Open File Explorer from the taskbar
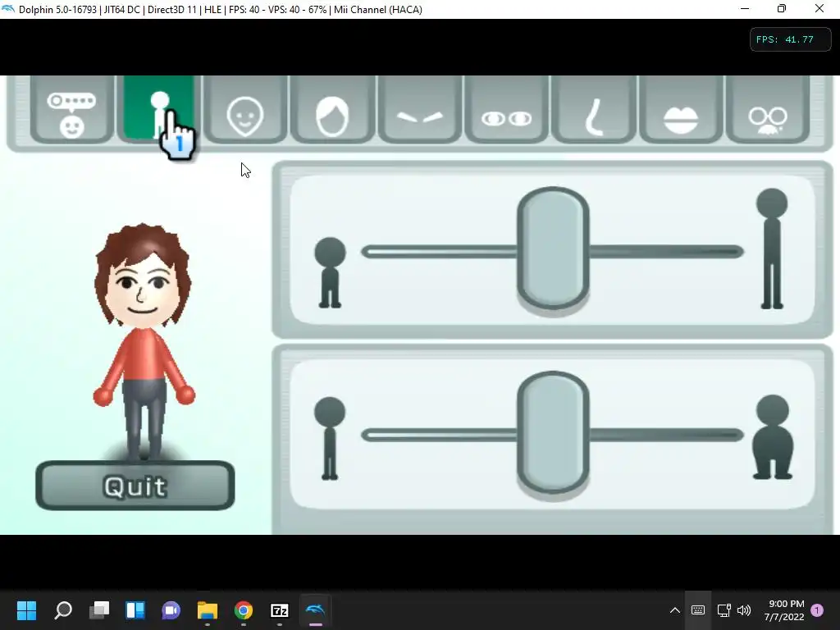This screenshot has height=630, width=840. tap(208, 610)
